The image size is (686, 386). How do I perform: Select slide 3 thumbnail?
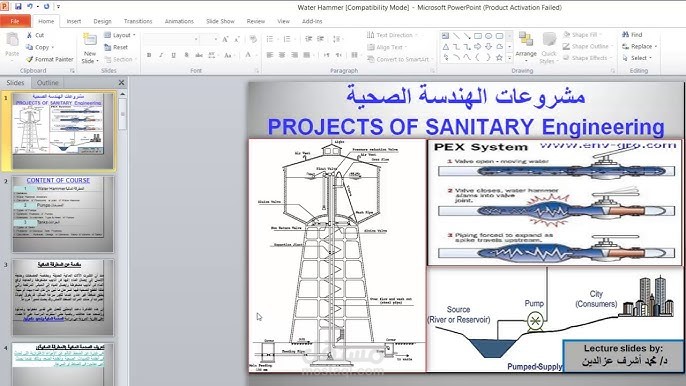point(63,297)
